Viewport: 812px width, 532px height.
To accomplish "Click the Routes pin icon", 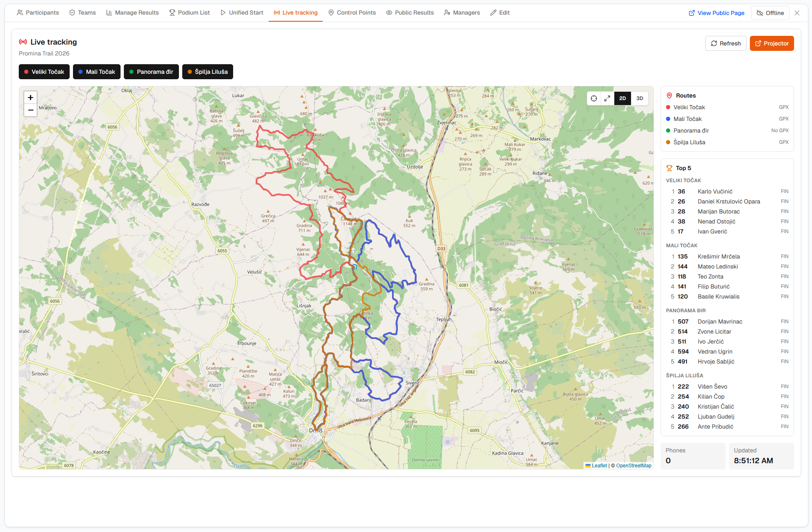I will pyautogui.click(x=669, y=95).
